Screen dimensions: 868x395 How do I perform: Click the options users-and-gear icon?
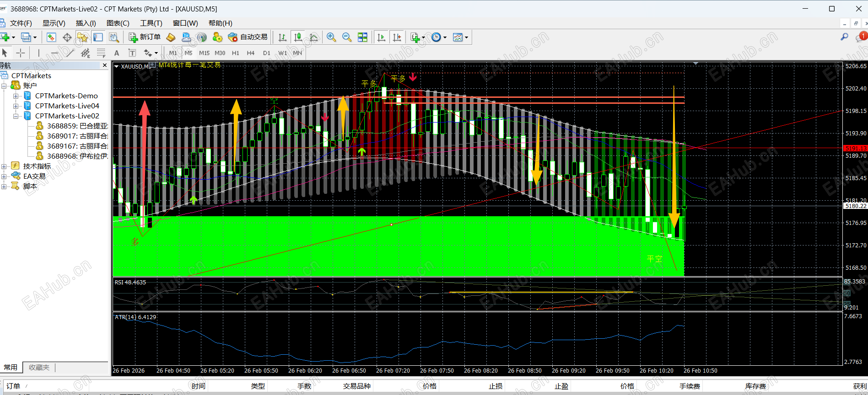[x=217, y=37]
